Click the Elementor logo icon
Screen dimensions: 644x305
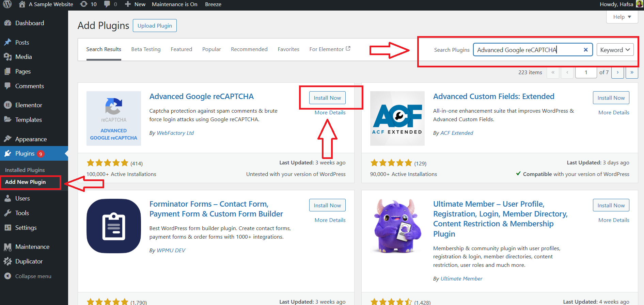(x=7, y=105)
